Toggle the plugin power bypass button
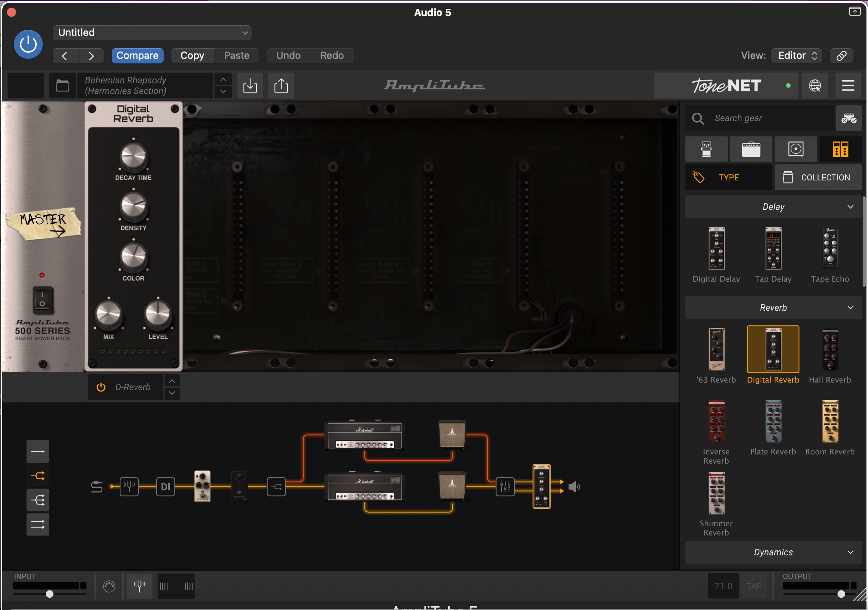Viewport: 868px width, 610px height. click(28, 44)
